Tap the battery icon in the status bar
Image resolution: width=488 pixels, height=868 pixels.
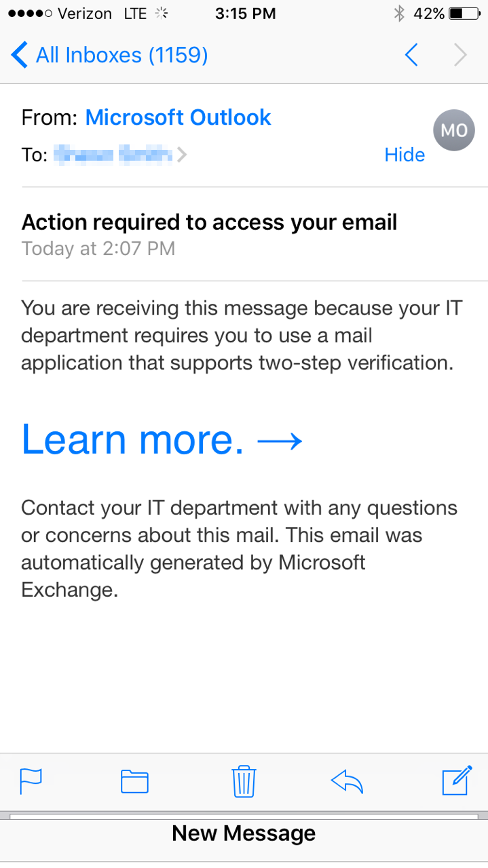tap(464, 14)
